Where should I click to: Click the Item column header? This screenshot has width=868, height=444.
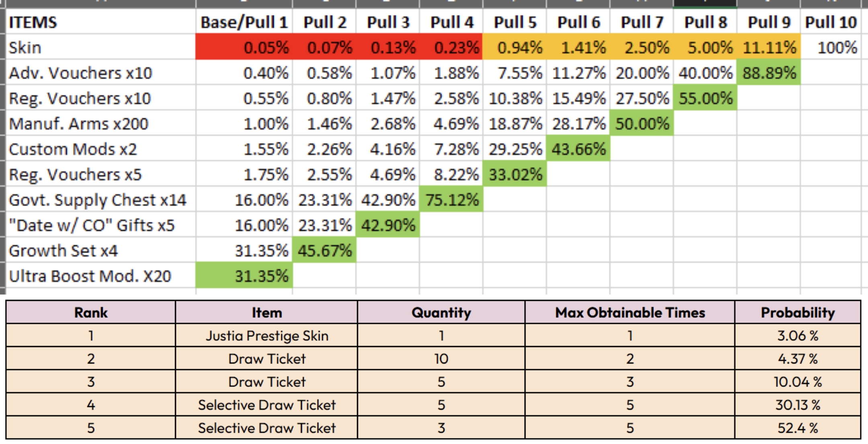[x=266, y=312]
